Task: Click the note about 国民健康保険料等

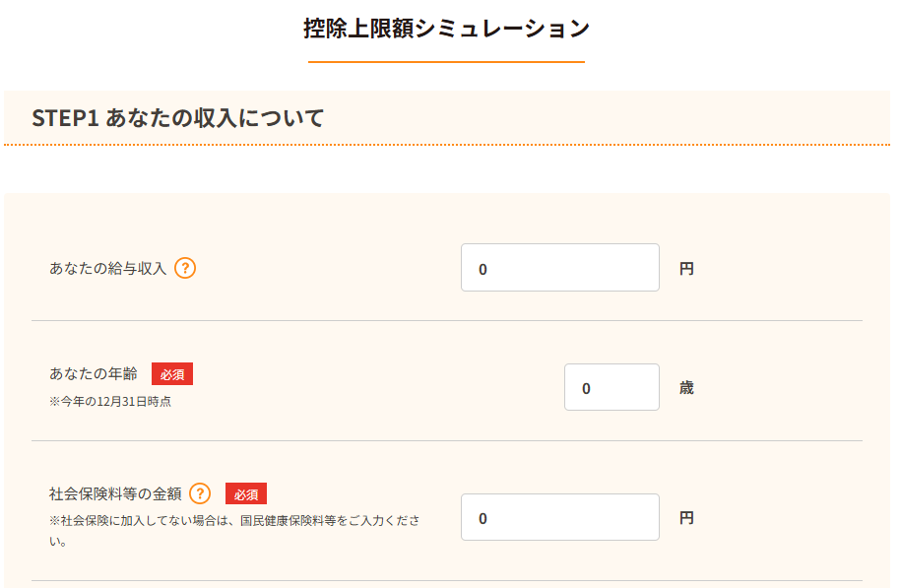Action: 236,520
